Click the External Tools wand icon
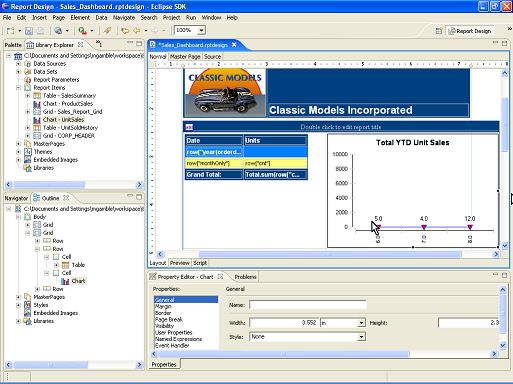 click(x=107, y=31)
